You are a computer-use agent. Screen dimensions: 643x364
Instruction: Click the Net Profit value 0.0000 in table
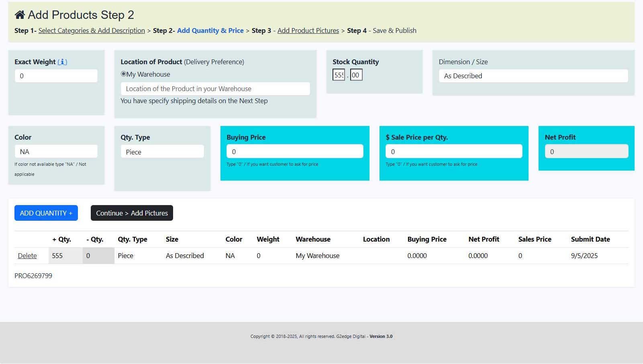(478, 256)
